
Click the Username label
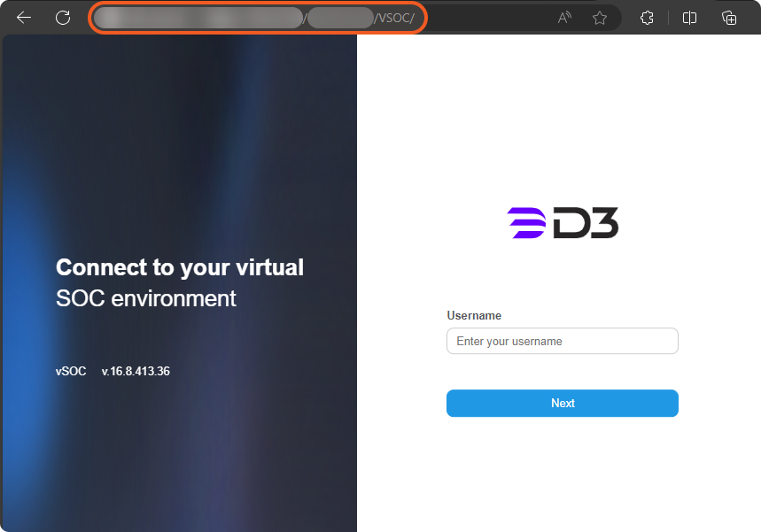pos(474,316)
